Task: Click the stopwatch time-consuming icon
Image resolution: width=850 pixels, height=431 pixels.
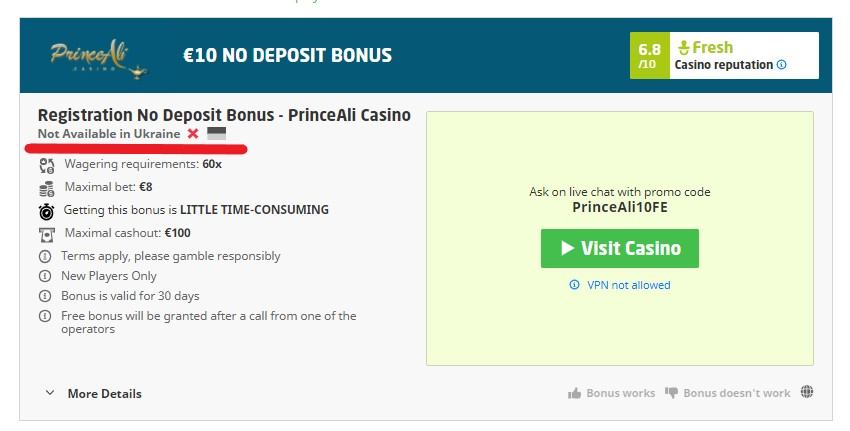Action: tap(46, 211)
